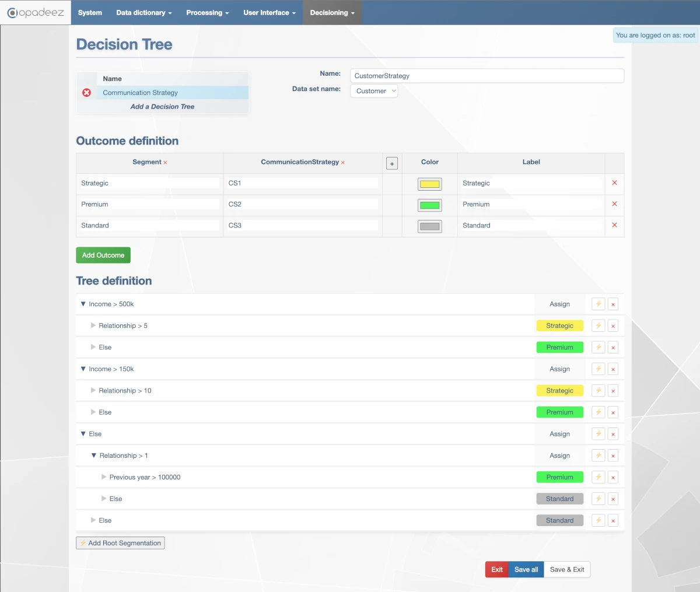Click the Add Outcome button
Image resolution: width=700 pixels, height=592 pixels.
(103, 255)
